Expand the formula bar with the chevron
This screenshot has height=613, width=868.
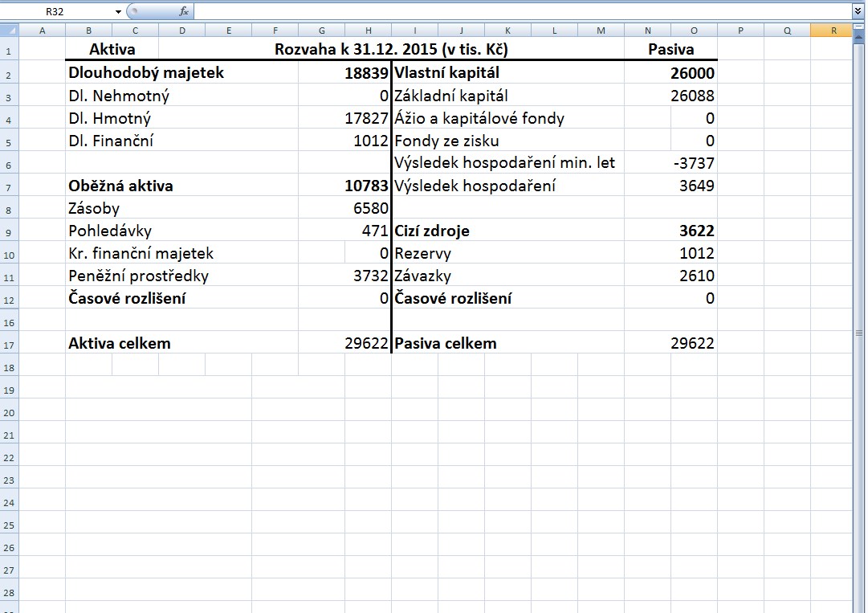pyautogui.click(x=858, y=11)
